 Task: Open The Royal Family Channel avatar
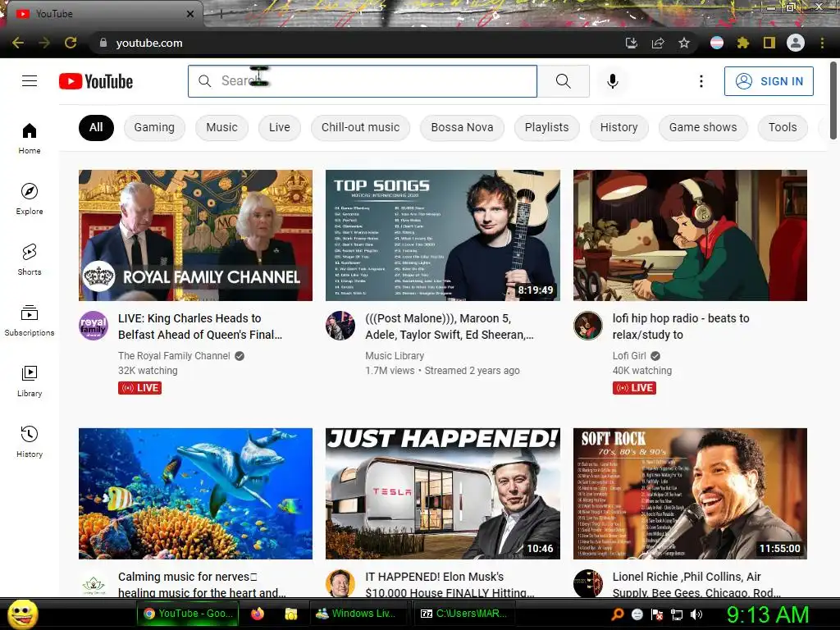[x=94, y=326]
